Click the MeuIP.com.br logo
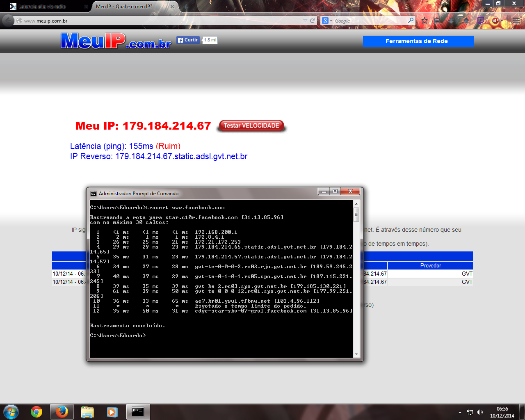Image resolution: width=525 pixels, height=420 pixels. pyautogui.click(x=116, y=41)
